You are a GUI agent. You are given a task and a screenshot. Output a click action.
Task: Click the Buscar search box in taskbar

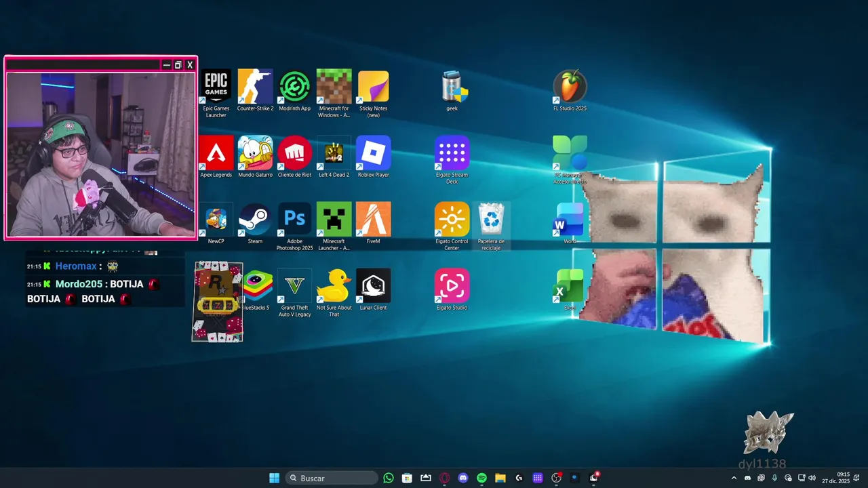pos(332,478)
